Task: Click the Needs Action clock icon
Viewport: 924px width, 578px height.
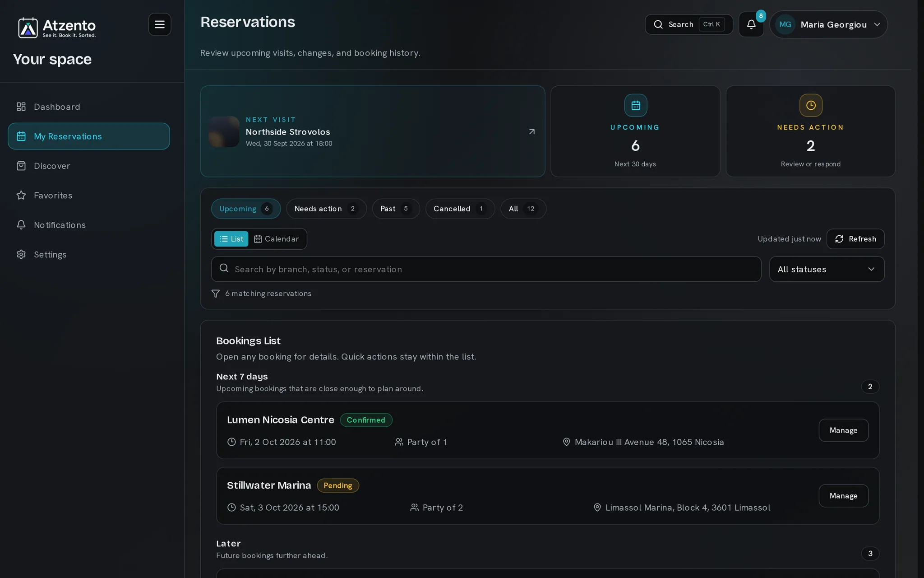Action: point(811,105)
